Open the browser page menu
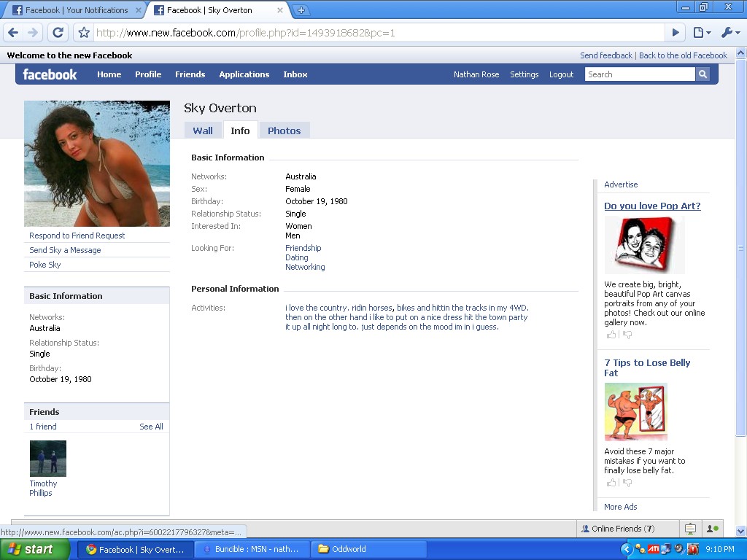The image size is (747, 560). pos(702,32)
